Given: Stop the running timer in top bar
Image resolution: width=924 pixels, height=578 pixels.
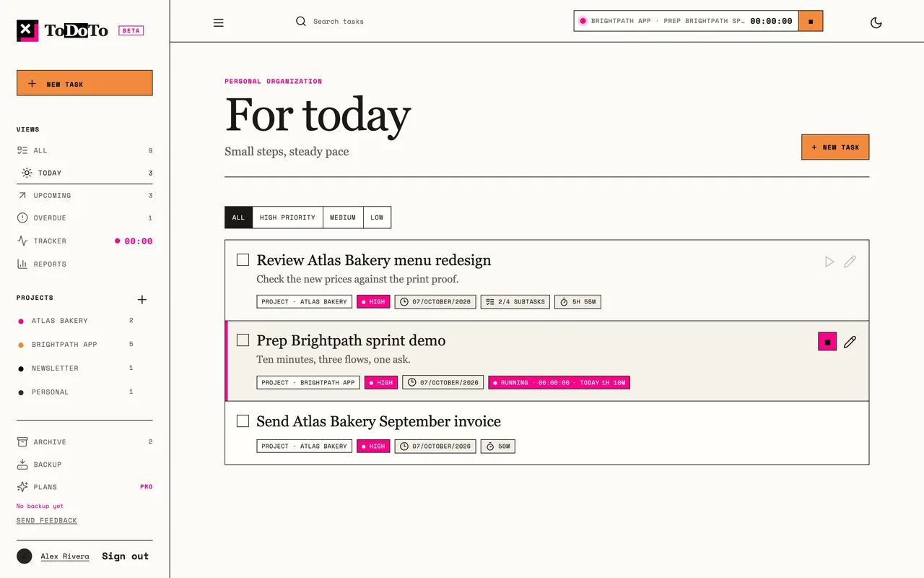Looking at the screenshot, I should pyautogui.click(x=811, y=21).
